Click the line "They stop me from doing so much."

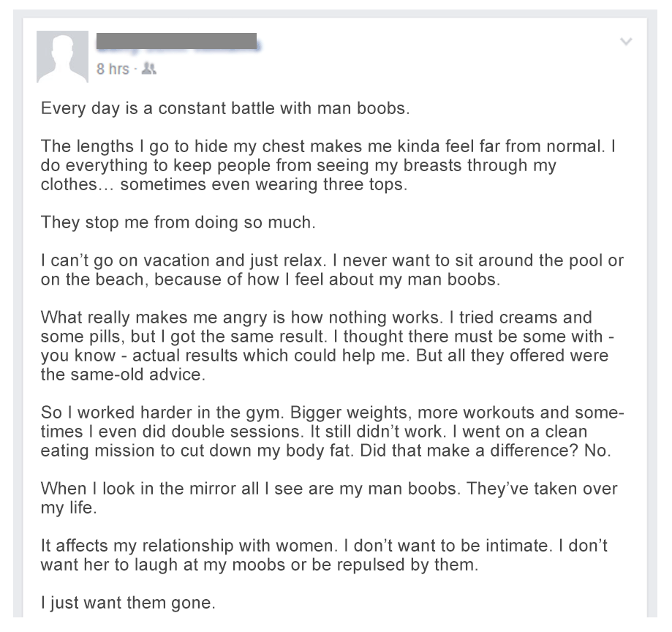point(178,222)
